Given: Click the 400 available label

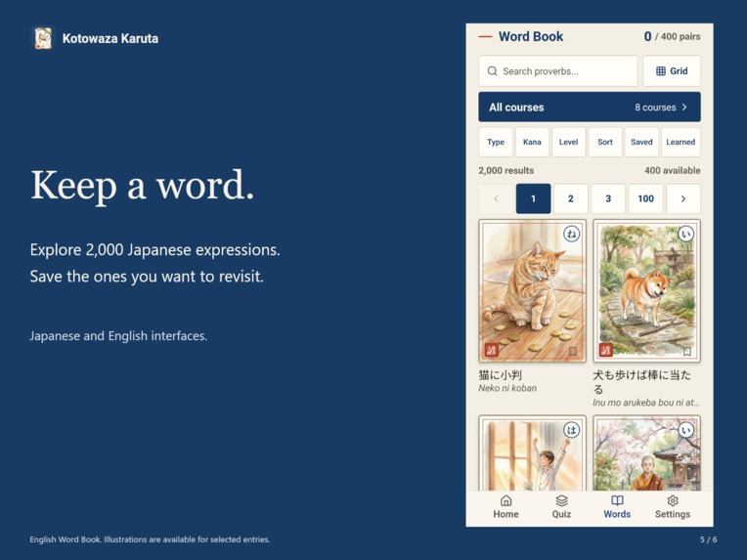Looking at the screenshot, I should [673, 170].
